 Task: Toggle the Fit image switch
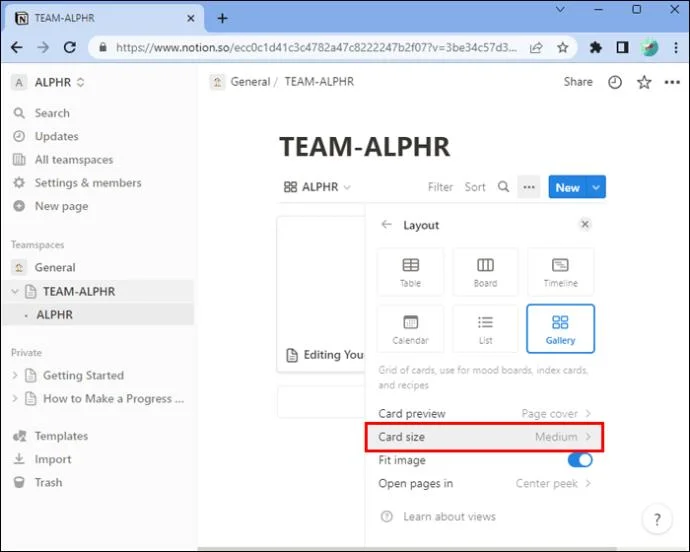[580, 460]
